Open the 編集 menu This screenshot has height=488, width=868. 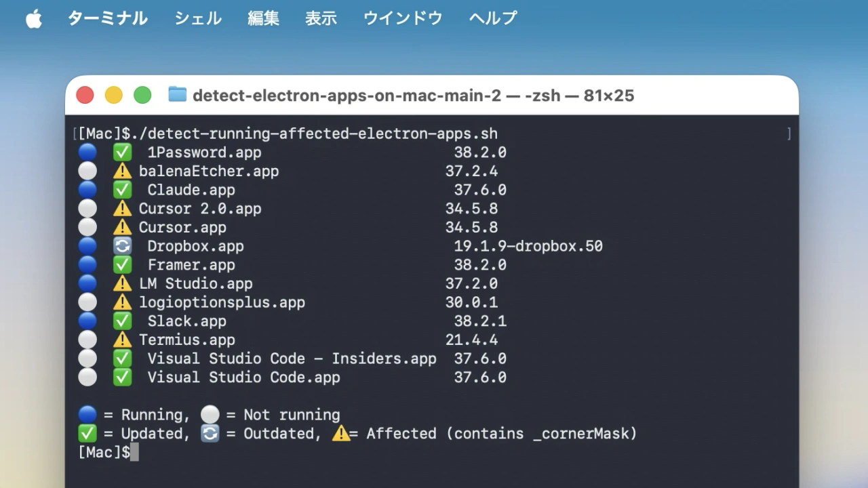pyautogui.click(x=263, y=18)
